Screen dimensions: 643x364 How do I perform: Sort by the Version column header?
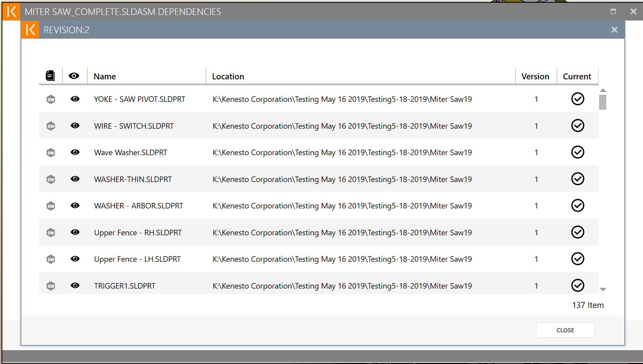click(x=535, y=77)
